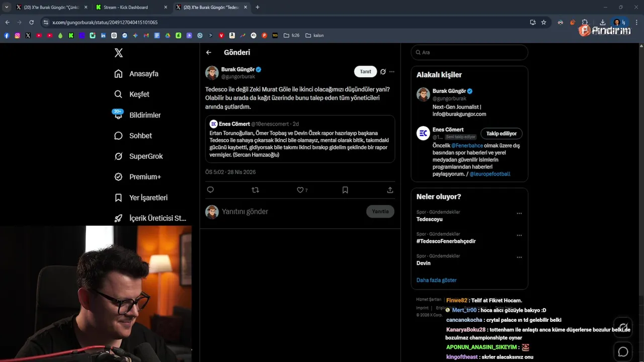
Task: Click Enes Cömert's avatar in Alakalı kişiler
Action: (423, 133)
